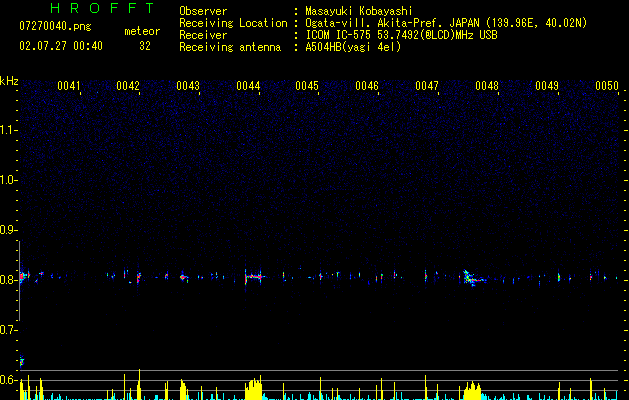Click the 0044 time marker
The image size is (629, 400).
pos(248,86)
